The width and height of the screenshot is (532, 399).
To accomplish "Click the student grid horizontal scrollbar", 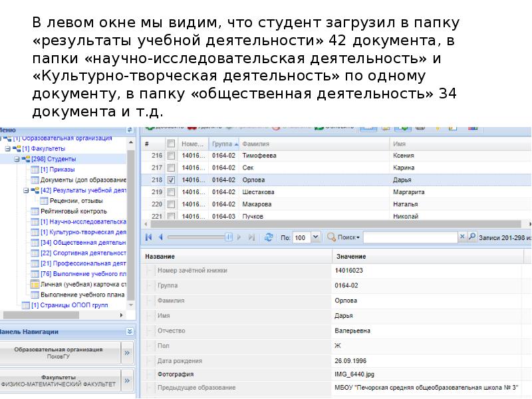I will [336, 224].
